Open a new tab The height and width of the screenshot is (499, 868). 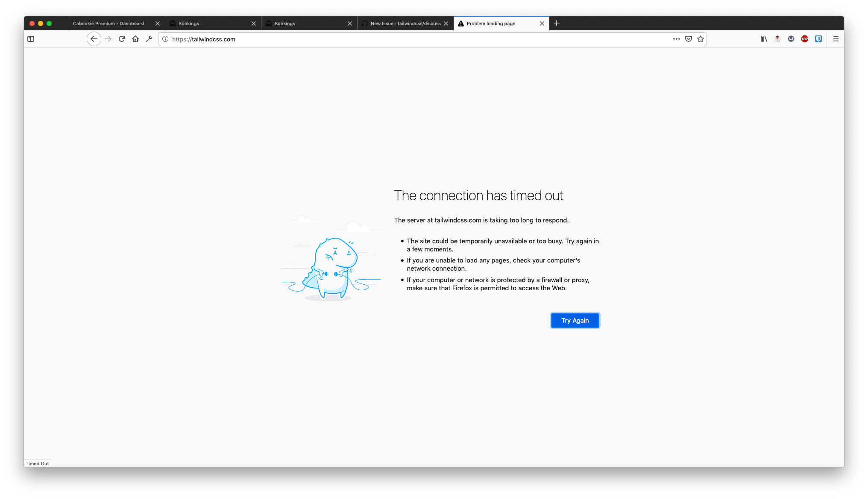[x=557, y=23]
